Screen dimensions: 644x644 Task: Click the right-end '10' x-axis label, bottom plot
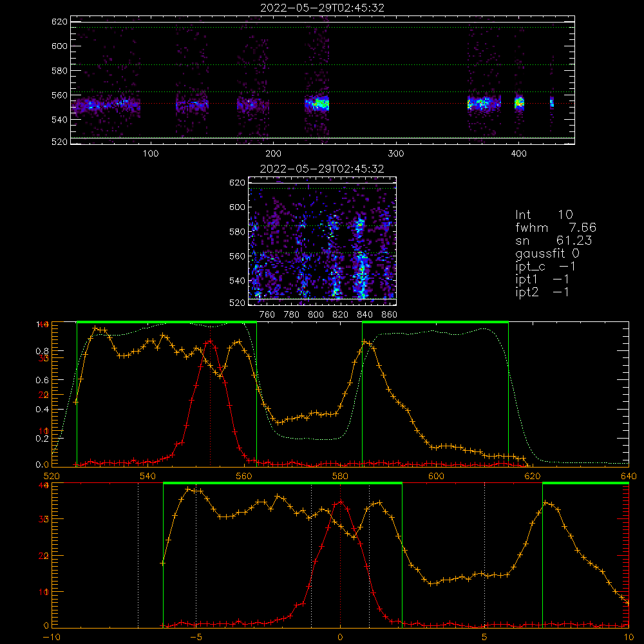coord(629,638)
